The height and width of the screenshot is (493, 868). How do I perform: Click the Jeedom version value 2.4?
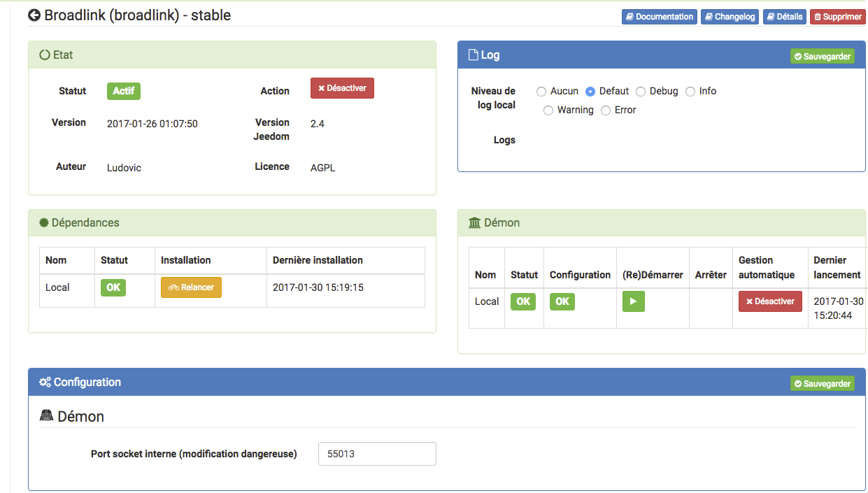tap(318, 124)
